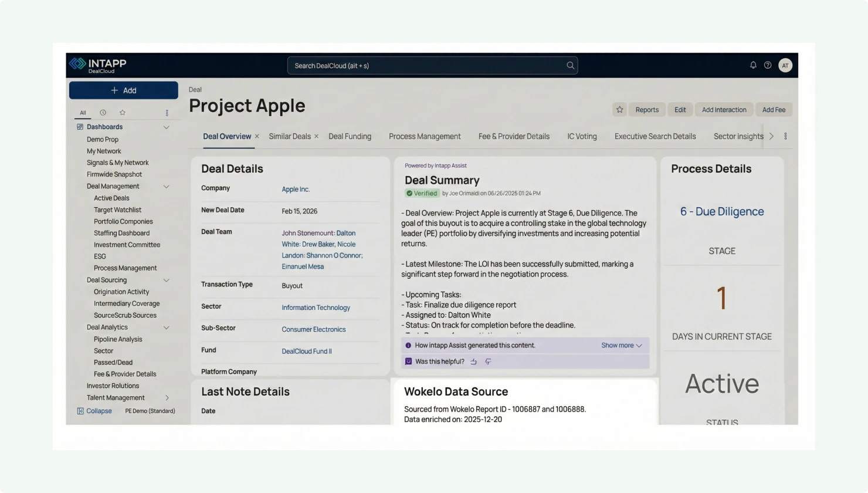Show recent items clock icon in sidebar
Image resolution: width=868 pixels, height=493 pixels.
[103, 113]
